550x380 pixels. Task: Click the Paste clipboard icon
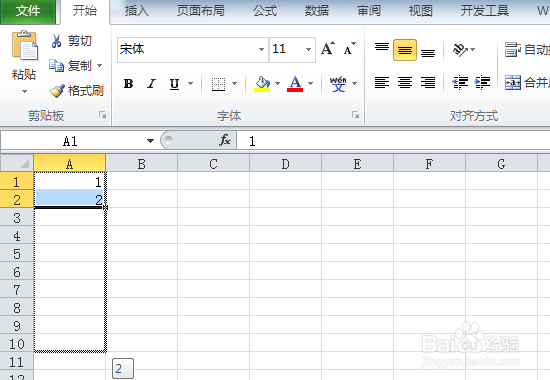(x=25, y=46)
